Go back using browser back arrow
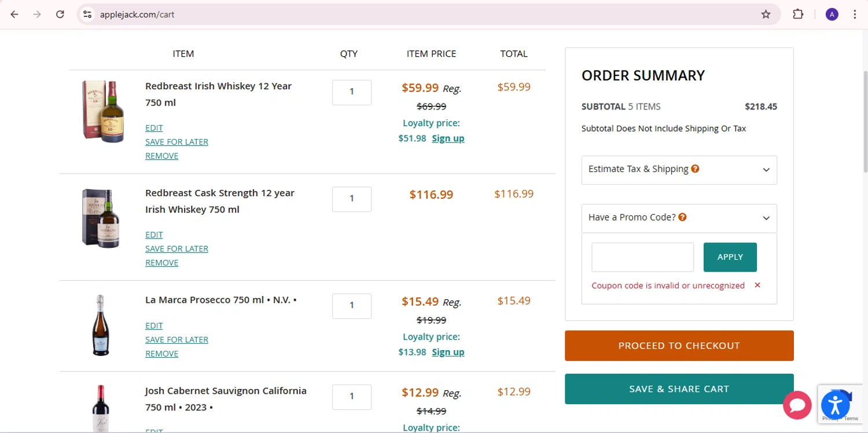 [14, 14]
